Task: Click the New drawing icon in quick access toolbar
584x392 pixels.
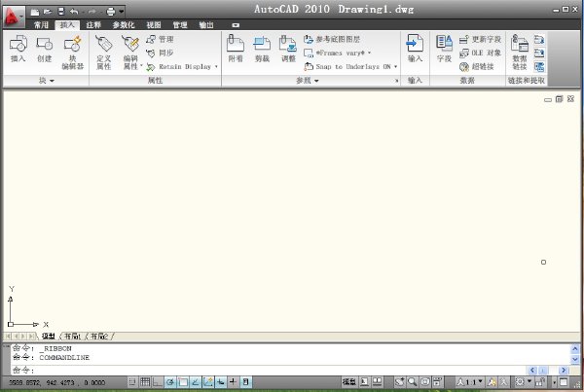Action: point(35,12)
